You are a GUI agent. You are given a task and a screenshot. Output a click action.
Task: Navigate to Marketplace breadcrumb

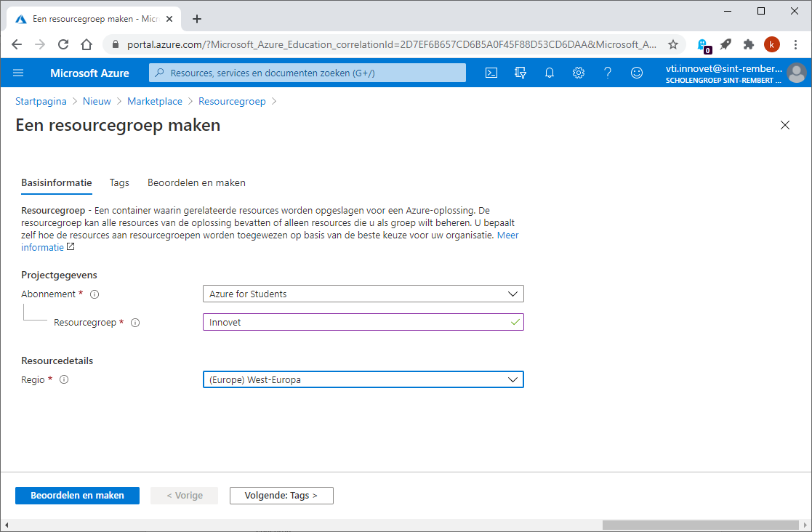(x=155, y=102)
